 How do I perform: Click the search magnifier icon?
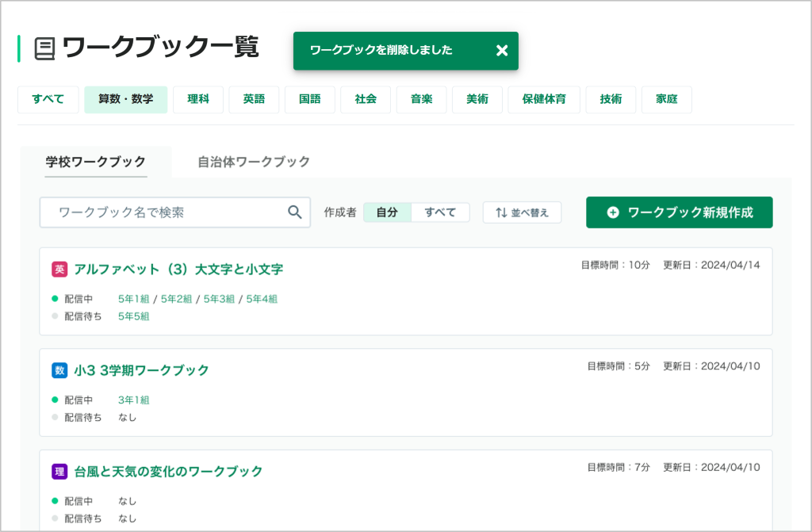(295, 212)
